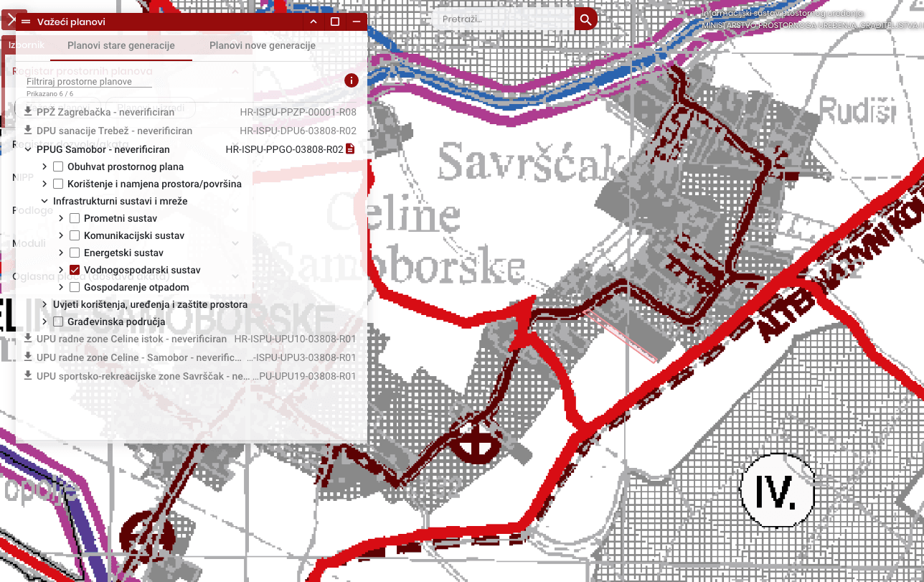Maximize the Važeći planovi panel
924x582 pixels.
pyautogui.click(x=335, y=22)
